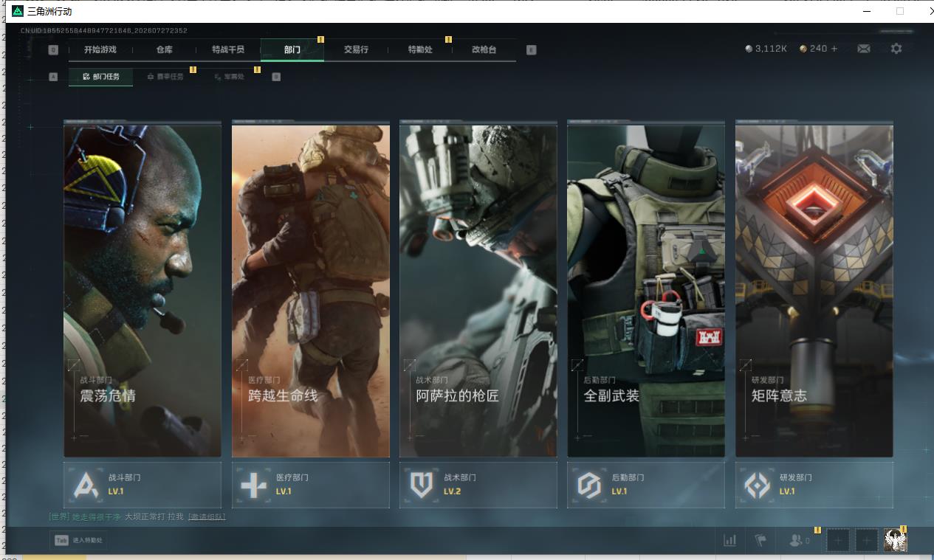The image size is (934, 560).
Task: Click the D key sub-tab indicator
Action: point(276,77)
